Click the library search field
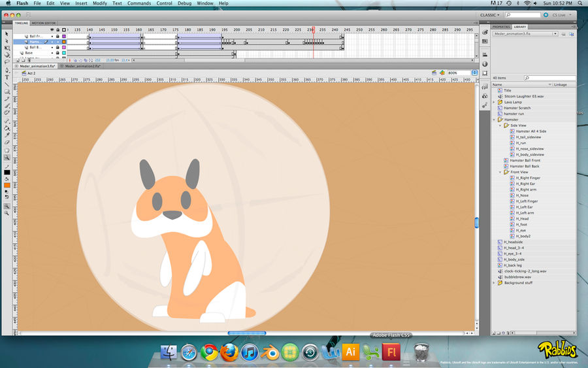588x368 pixels. point(549,78)
